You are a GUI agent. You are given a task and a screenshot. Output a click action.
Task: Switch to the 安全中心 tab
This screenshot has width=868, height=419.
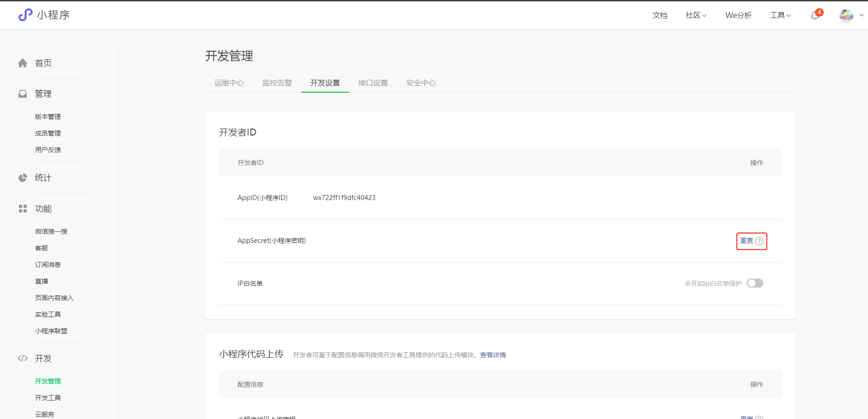click(421, 83)
